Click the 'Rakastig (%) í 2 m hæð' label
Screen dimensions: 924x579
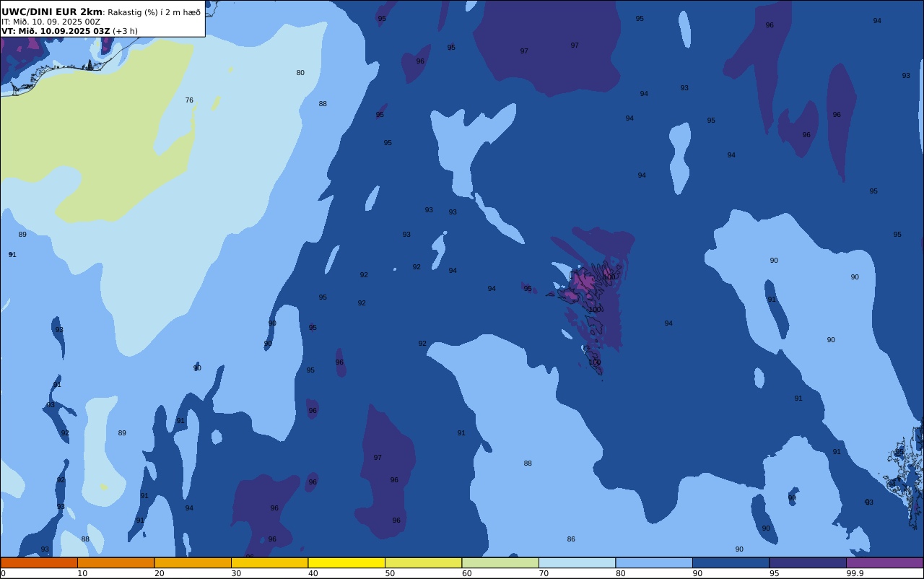[154, 12]
